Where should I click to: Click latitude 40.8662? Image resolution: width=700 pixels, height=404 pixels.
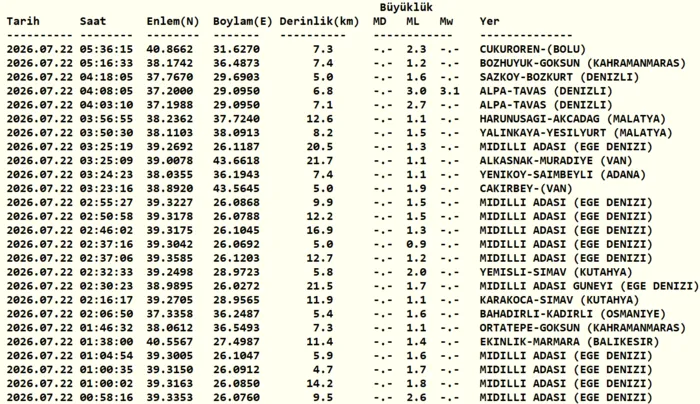(x=170, y=49)
